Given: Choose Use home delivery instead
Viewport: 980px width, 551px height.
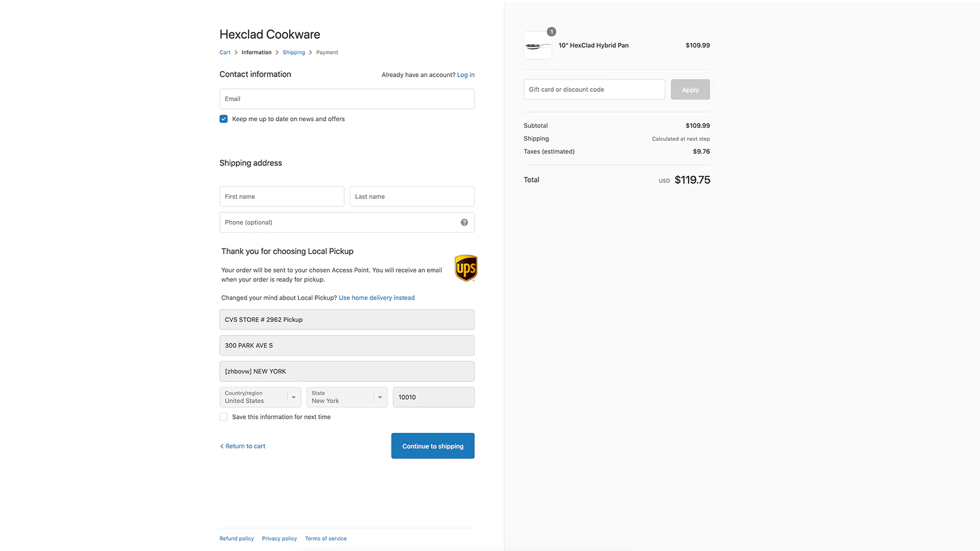Looking at the screenshot, I should 377,298.
